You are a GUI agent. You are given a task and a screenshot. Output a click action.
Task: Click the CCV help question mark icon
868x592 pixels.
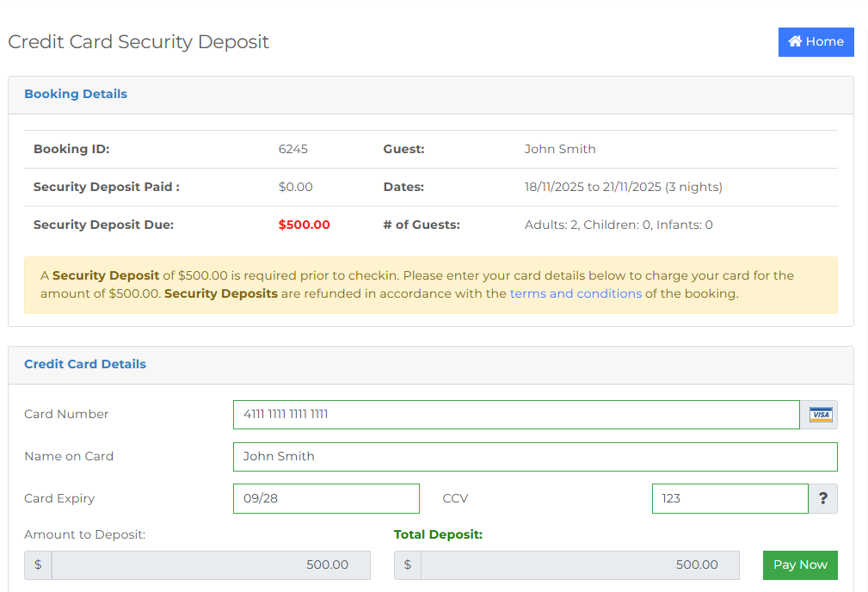coord(823,498)
